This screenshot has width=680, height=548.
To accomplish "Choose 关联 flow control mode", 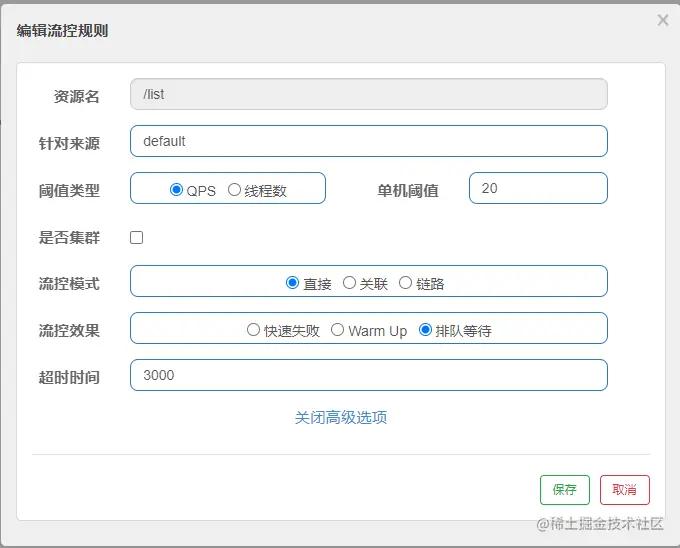I will 349,283.
